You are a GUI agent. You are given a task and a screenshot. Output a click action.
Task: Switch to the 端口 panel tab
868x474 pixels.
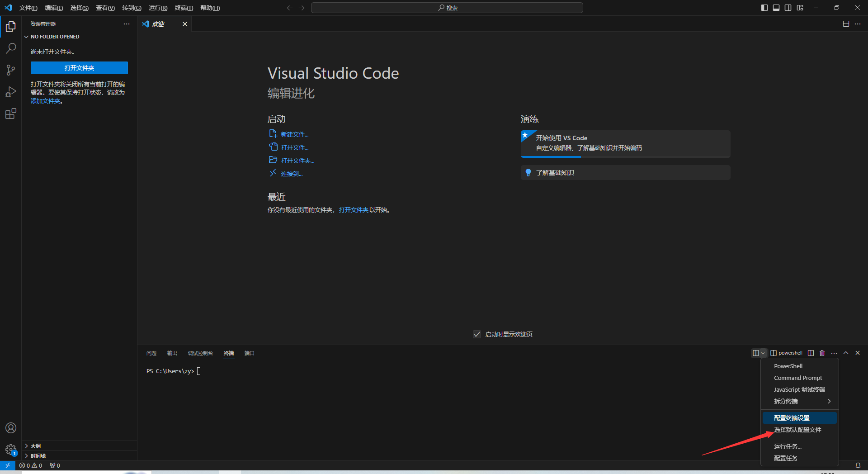(250, 353)
